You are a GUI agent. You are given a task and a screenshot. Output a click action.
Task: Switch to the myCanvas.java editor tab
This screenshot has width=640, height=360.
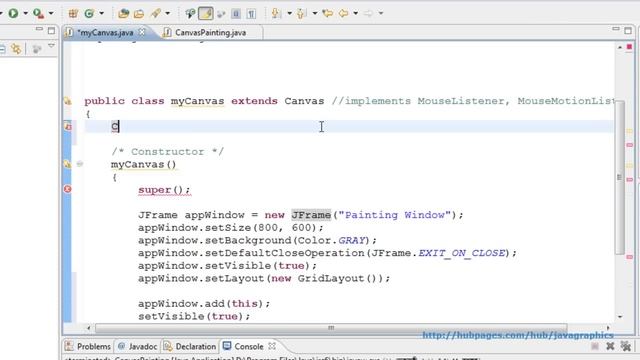click(x=105, y=33)
